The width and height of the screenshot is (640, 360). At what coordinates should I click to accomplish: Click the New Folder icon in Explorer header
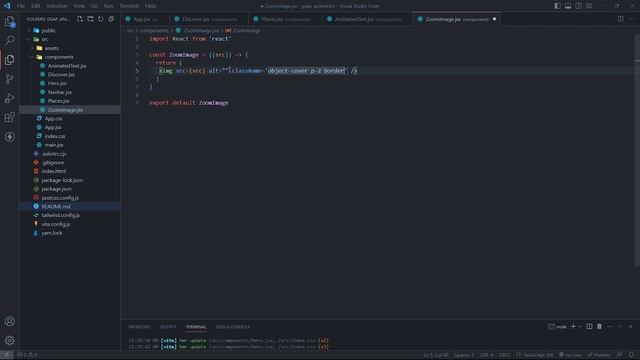pyautogui.click(x=90, y=19)
